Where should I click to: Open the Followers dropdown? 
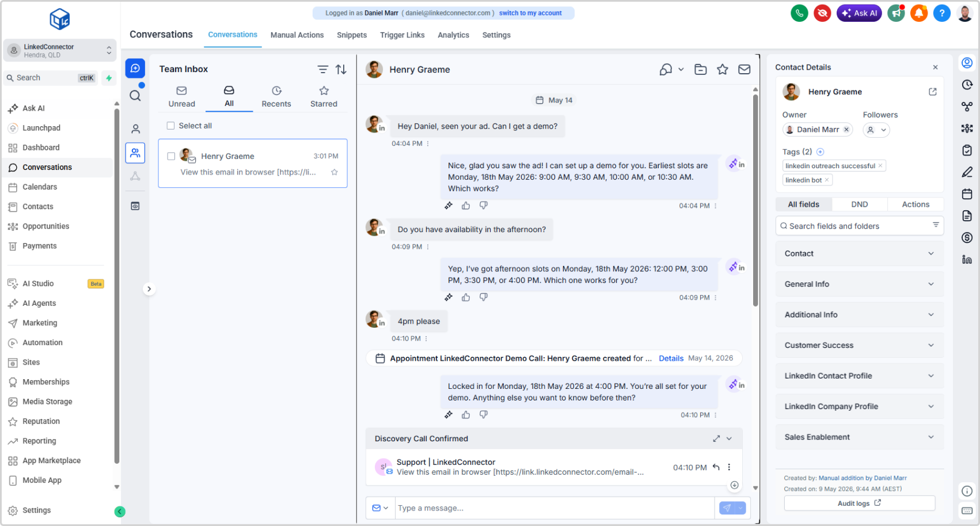click(x=876, y=130)
